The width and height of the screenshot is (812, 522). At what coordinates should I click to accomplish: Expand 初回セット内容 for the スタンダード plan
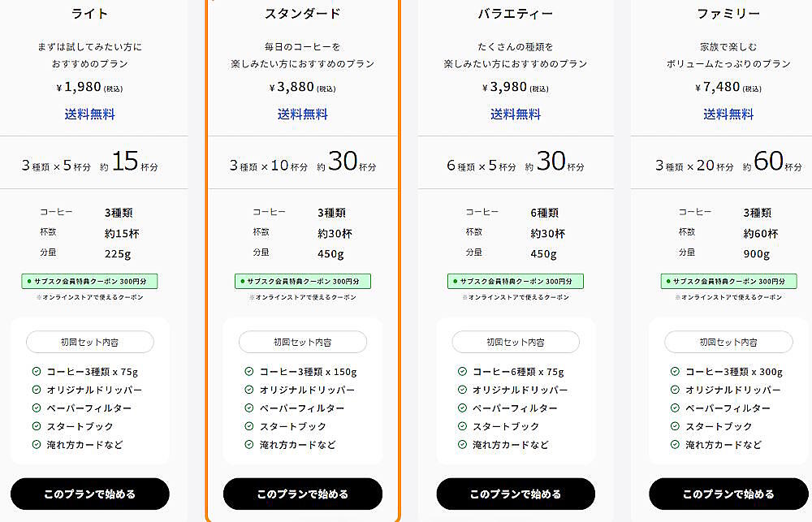click(x=303, y=342)
